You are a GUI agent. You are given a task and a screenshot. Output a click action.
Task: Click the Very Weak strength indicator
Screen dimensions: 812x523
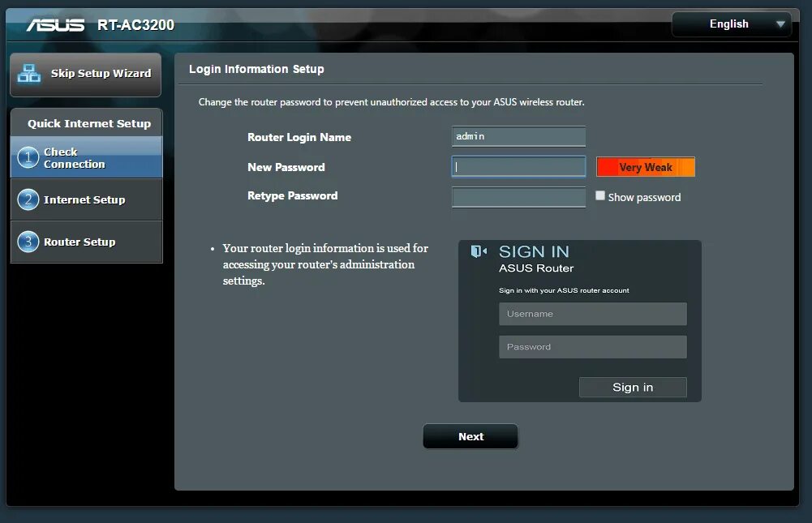[645, 167]
